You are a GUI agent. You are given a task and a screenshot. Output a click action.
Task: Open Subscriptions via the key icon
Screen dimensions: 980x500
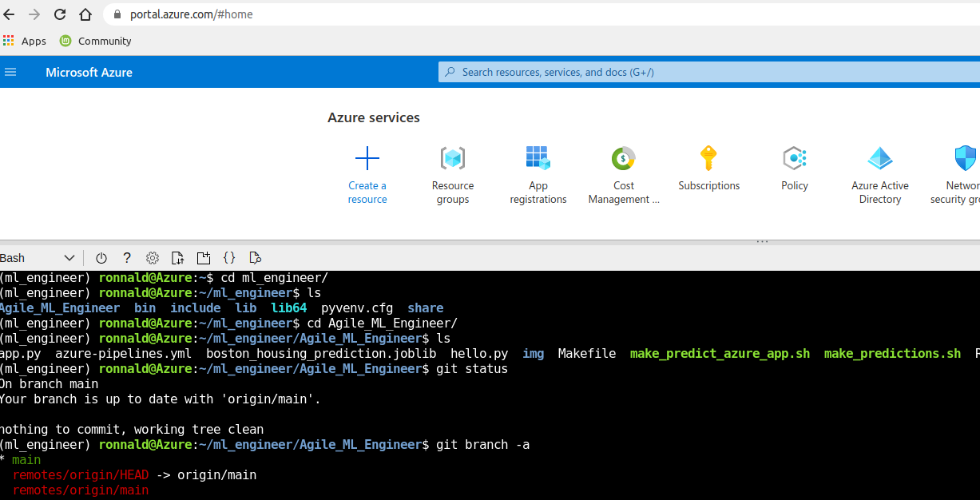pos(709,158)
